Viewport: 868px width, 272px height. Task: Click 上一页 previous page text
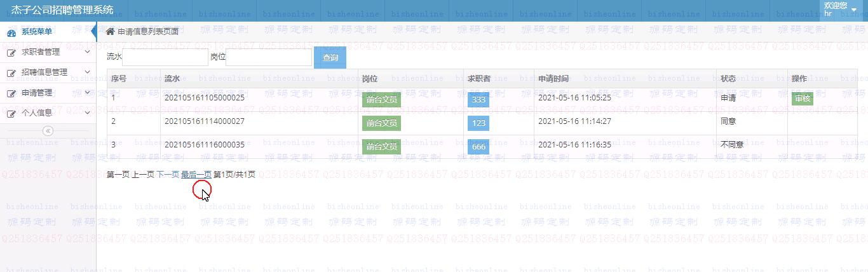143,174
